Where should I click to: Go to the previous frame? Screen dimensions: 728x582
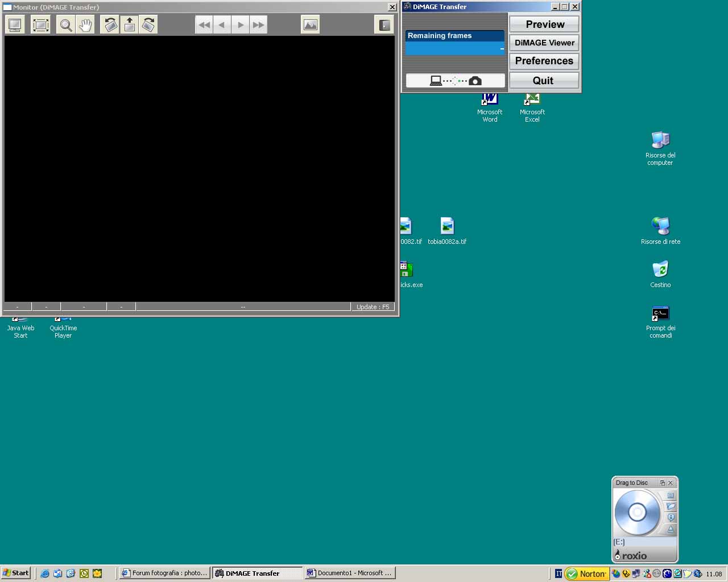click(222, 25)
